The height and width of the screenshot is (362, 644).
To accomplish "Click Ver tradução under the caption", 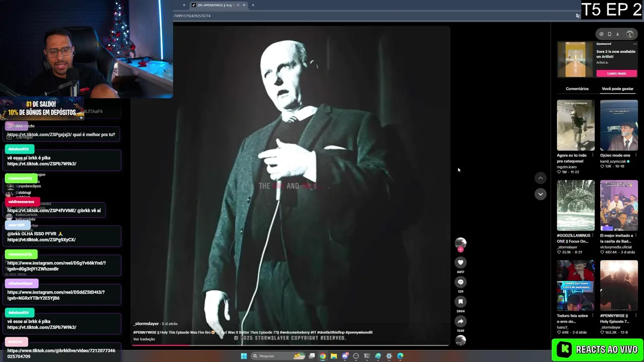I will tap(144, 339).
